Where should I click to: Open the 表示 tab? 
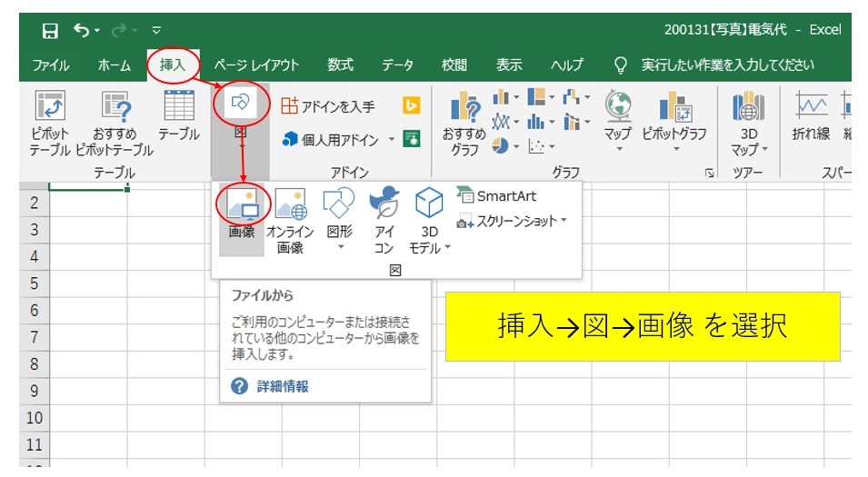(x=509, y=65)
